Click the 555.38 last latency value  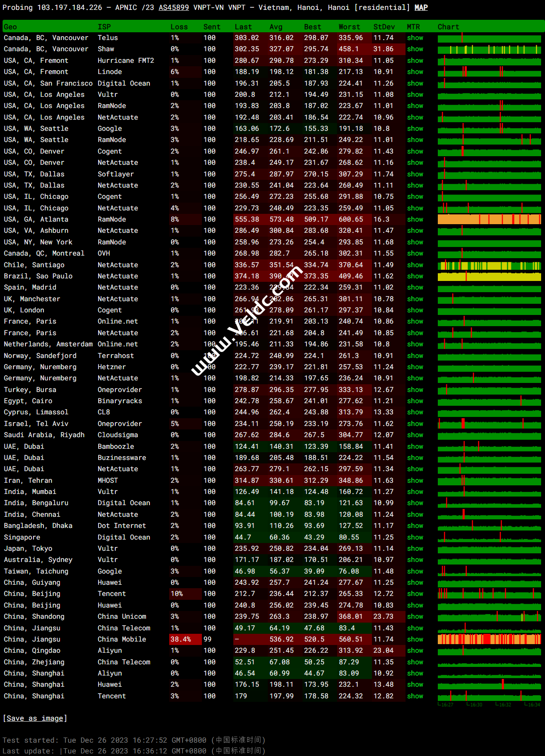coord(247,219)
